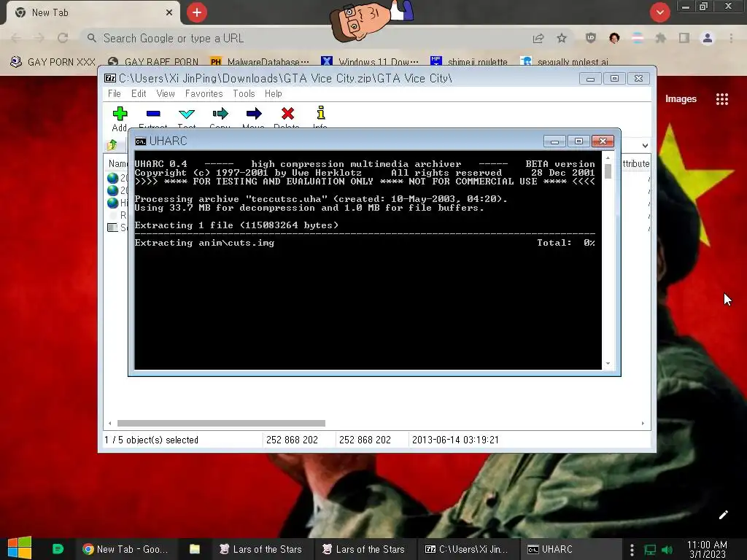Screen dimensions: 747x560
Task: Click the shield extension icon in toolbar
Action: point(591,38)
